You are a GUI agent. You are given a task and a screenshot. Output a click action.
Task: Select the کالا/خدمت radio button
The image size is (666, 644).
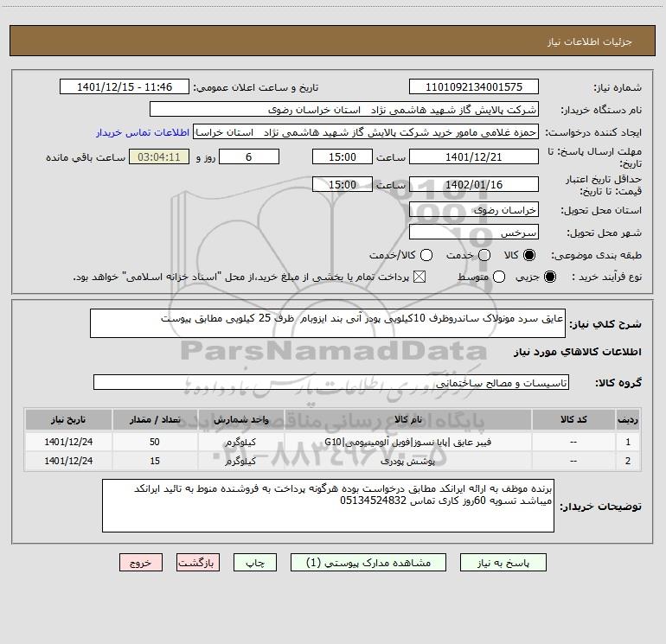tap(426, 255)
